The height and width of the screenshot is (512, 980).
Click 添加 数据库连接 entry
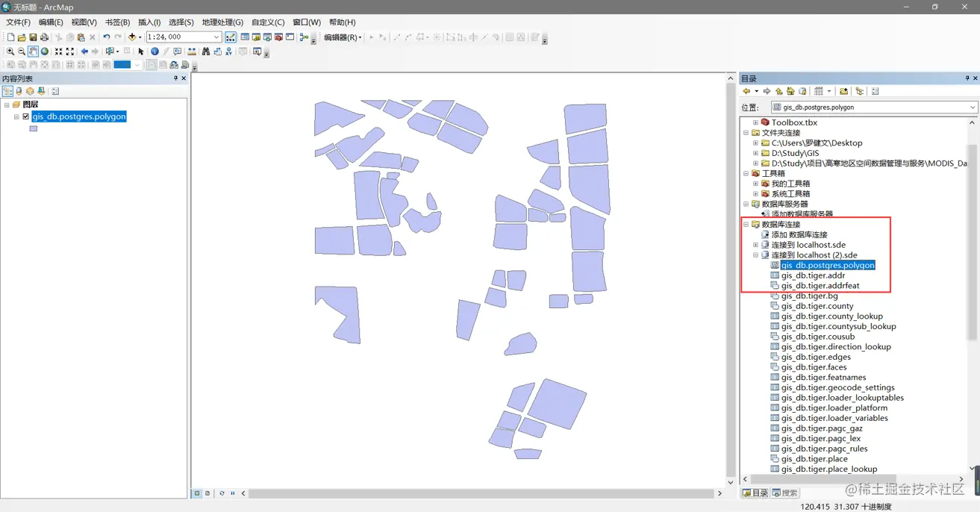coord(799,234)
